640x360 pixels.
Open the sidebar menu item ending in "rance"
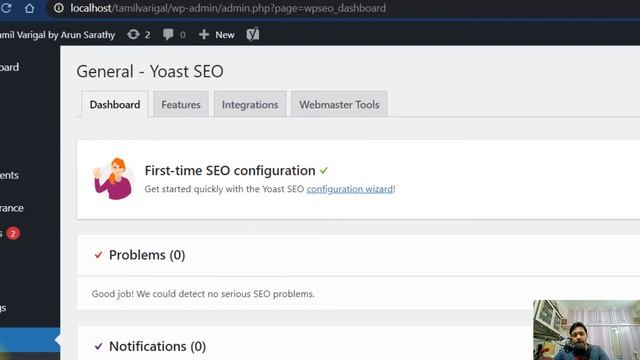pos(12,208)
